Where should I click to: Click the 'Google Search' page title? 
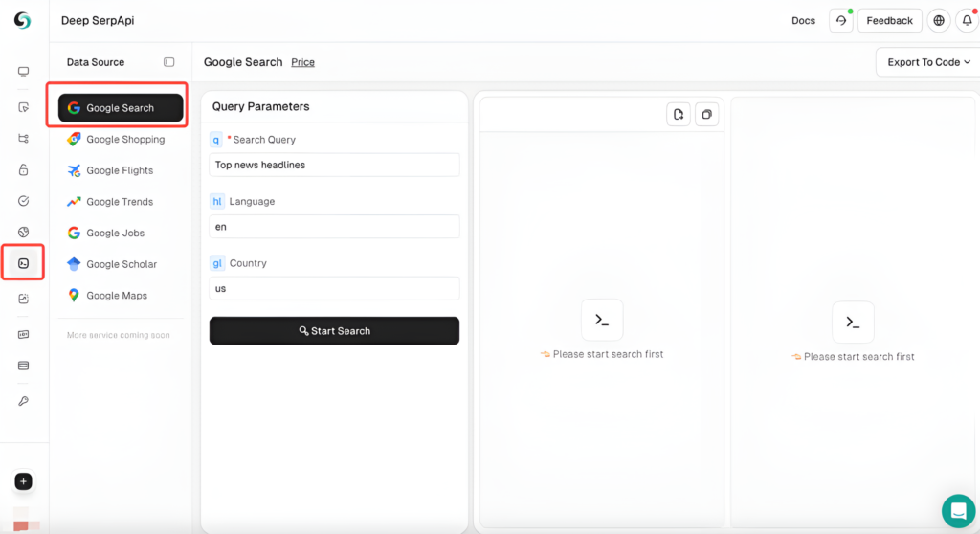click(243, 62)
